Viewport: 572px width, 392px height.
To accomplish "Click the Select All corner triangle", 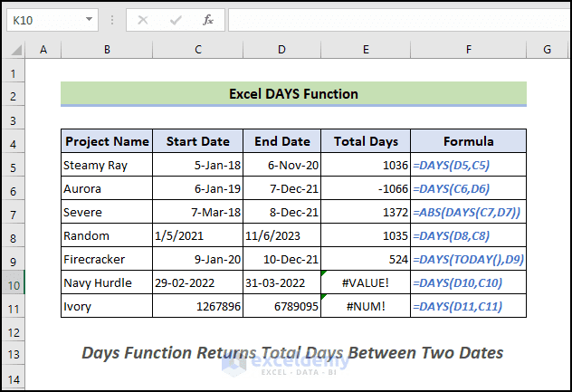I will coord(16,50).
